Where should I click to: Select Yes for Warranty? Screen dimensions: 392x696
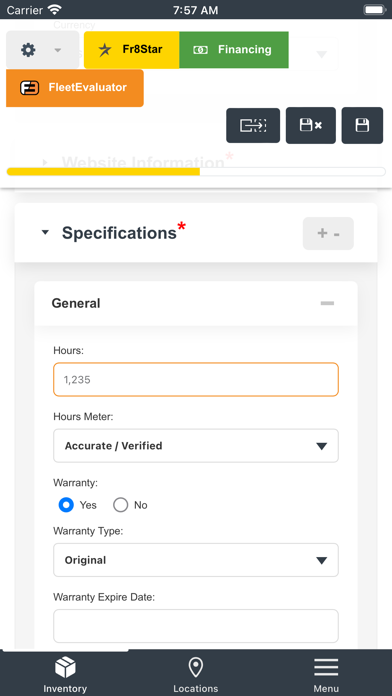tap(66, 505)
